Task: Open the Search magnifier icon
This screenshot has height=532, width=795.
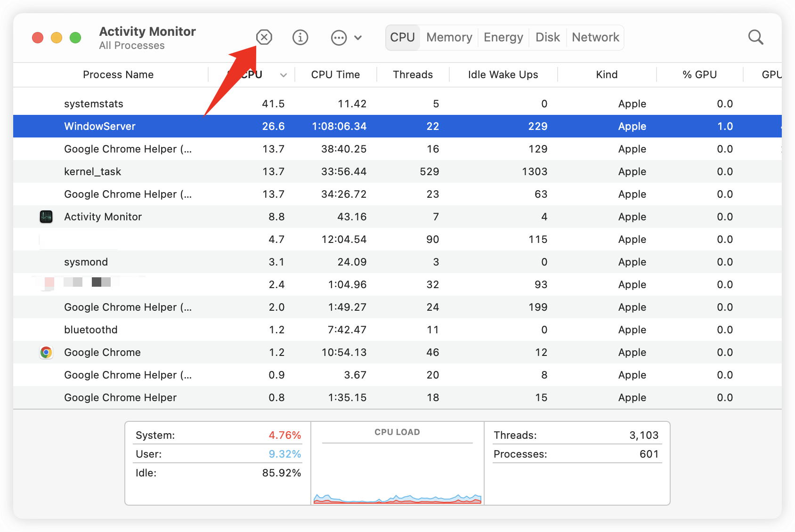Action: point(755,37)
